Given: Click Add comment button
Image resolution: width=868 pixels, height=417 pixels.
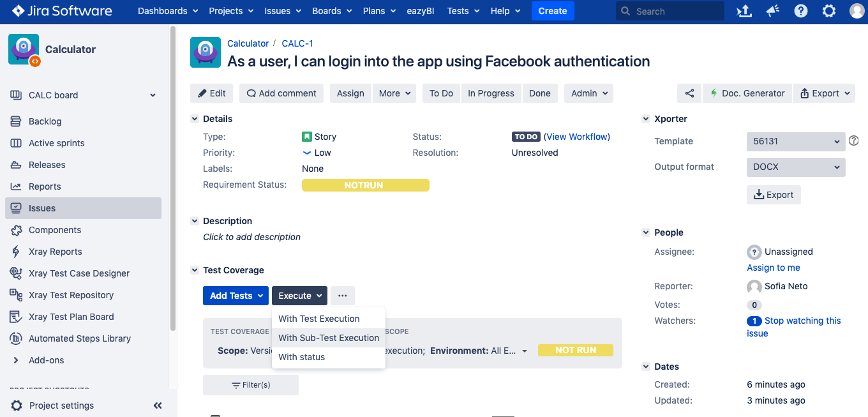Looking at the screenshot, I should [281, 93].
